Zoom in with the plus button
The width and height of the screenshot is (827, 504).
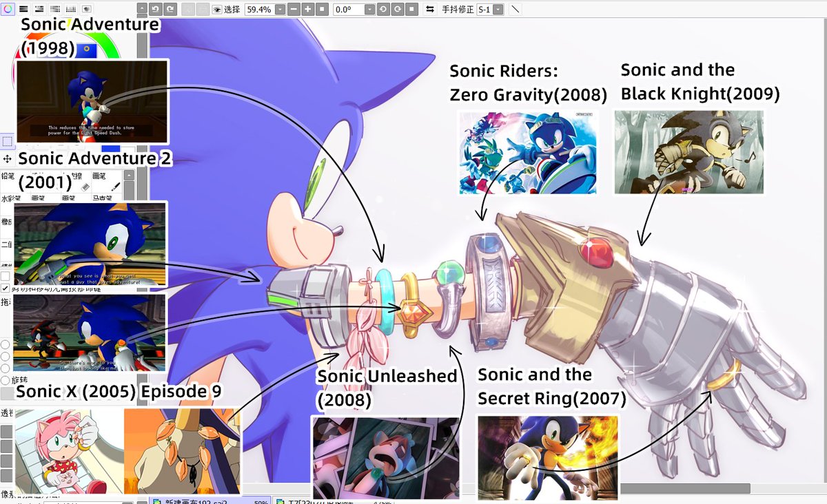307,10
